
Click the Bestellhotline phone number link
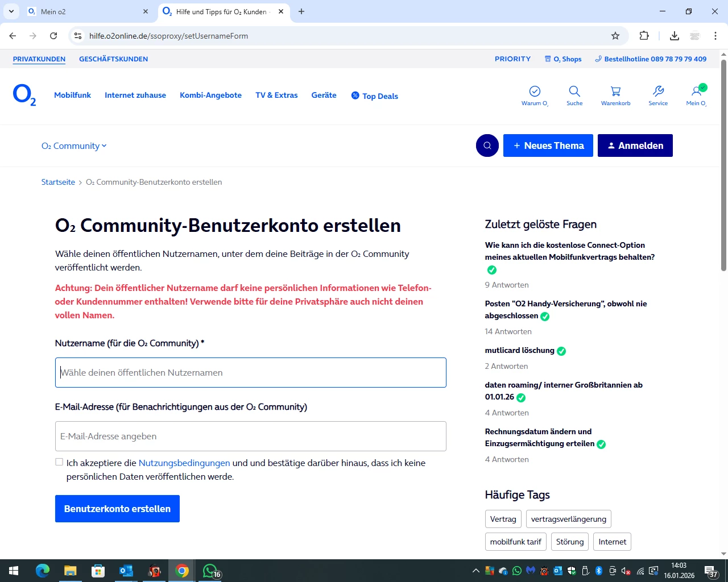[651, 59]
